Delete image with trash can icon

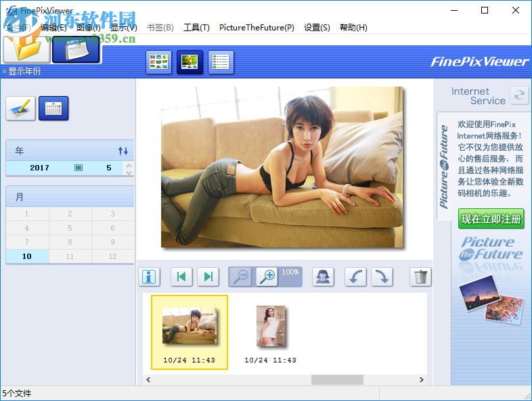[x=420, y=277]
